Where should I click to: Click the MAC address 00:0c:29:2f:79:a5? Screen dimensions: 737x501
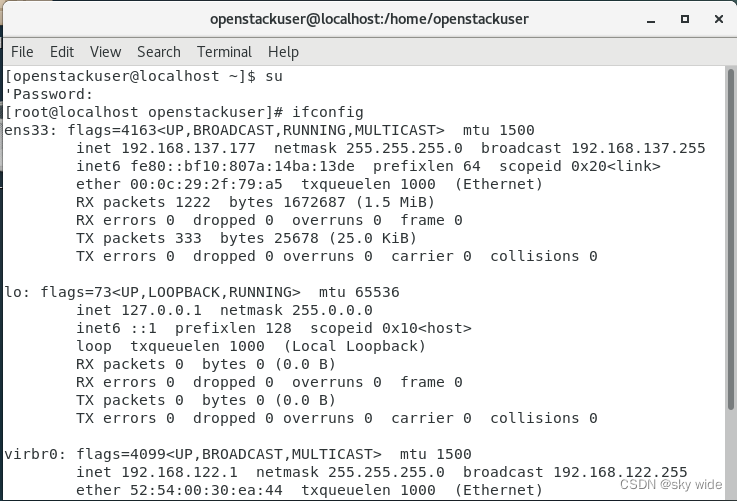(206, 184)
